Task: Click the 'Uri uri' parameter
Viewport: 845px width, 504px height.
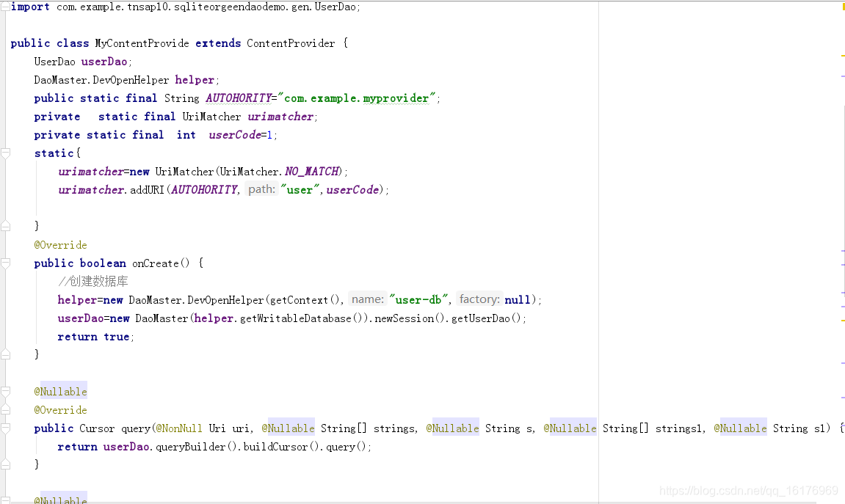Action: 230,428
